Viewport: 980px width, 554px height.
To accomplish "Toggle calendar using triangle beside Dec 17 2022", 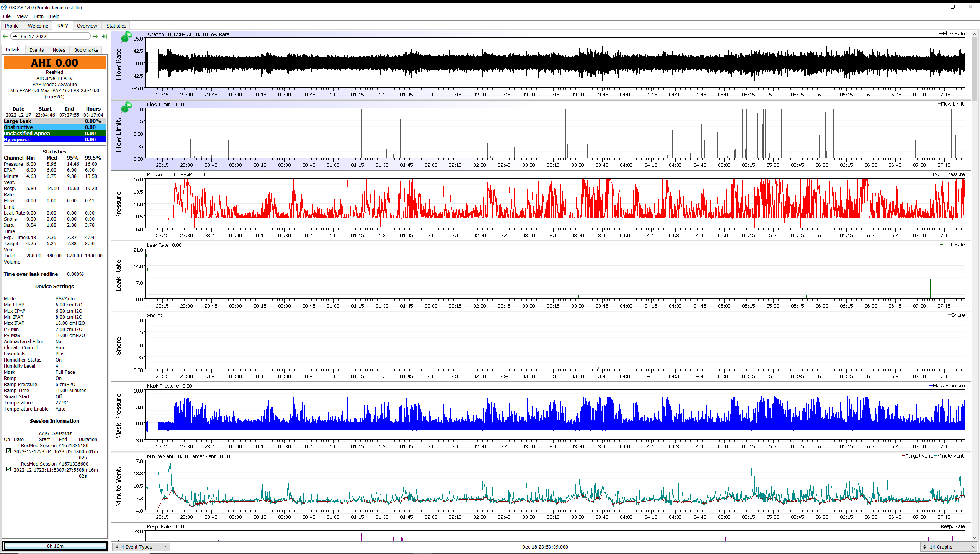I will click(15, 36).
